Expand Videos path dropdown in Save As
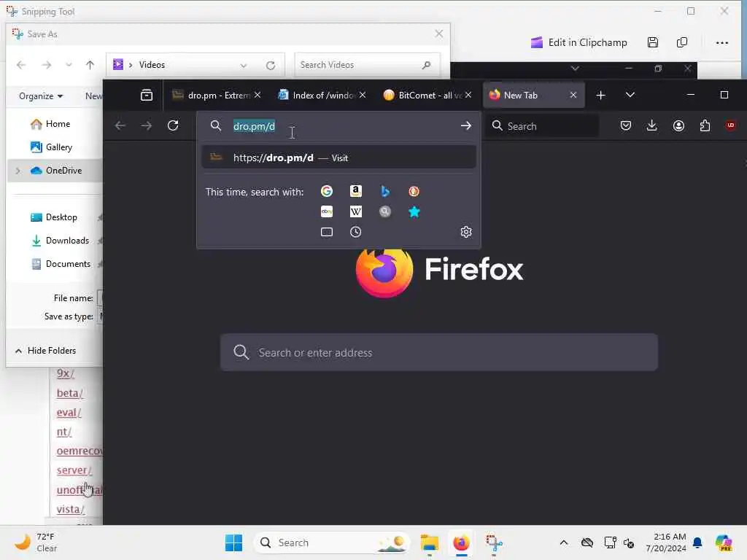Screen dimensions: 747x560 point(244,65)
